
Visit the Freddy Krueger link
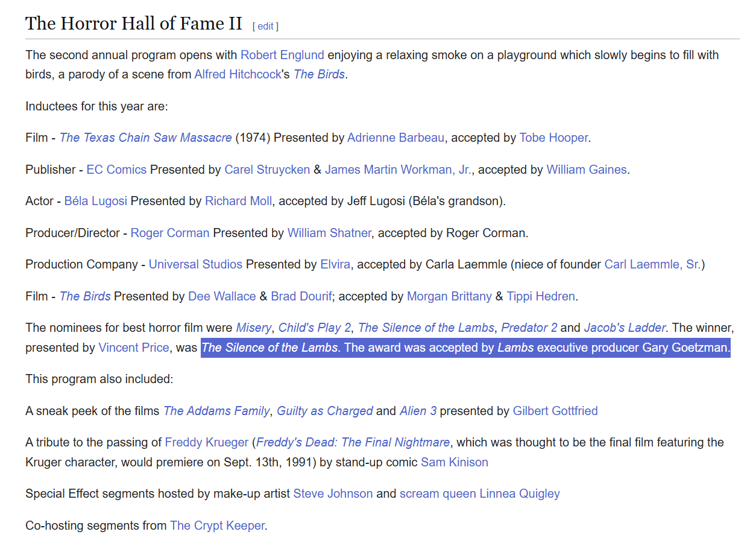point(207,442)
